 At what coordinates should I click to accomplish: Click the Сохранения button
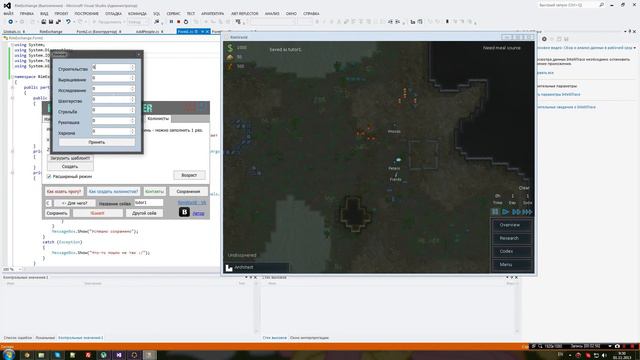pos(188,191)
